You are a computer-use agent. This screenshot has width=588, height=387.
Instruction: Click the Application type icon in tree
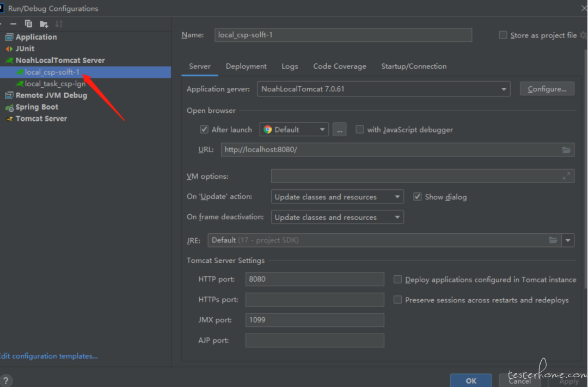click(9, 37)
